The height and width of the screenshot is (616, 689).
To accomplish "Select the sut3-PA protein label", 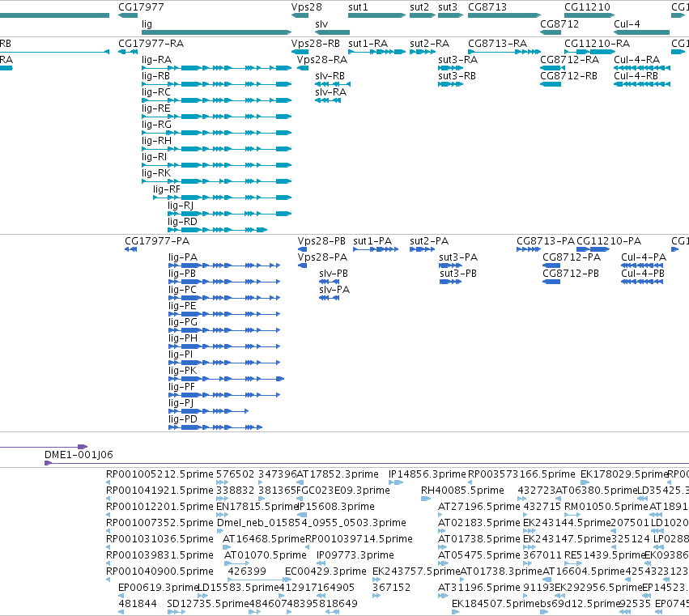I will click(458, 257).
